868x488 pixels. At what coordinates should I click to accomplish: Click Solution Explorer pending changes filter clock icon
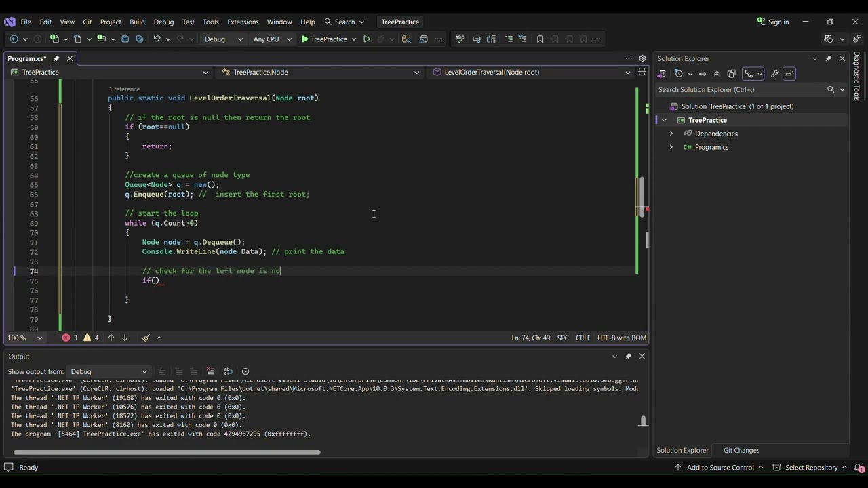pos(678,74)
